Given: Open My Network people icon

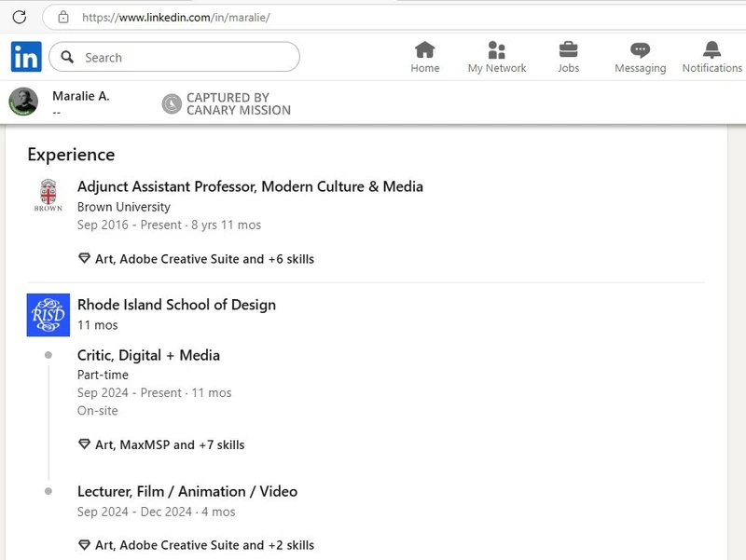Looking at the screenshot, I should 496,49.
